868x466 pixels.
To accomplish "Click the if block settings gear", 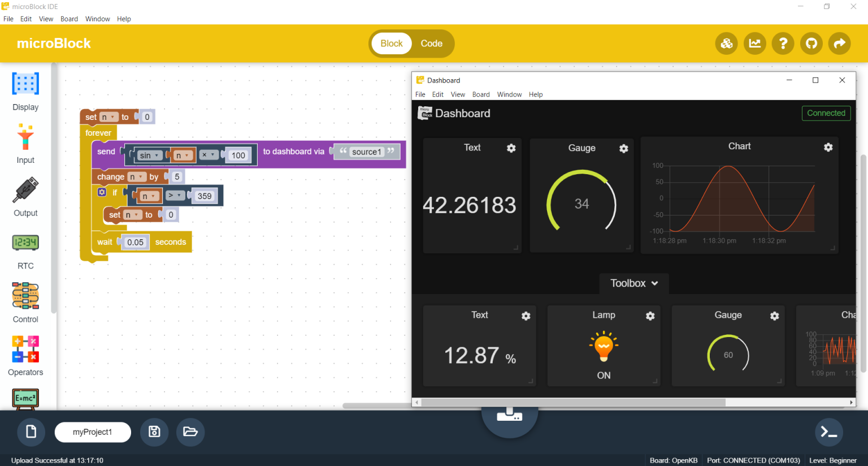I will point(102,192).
